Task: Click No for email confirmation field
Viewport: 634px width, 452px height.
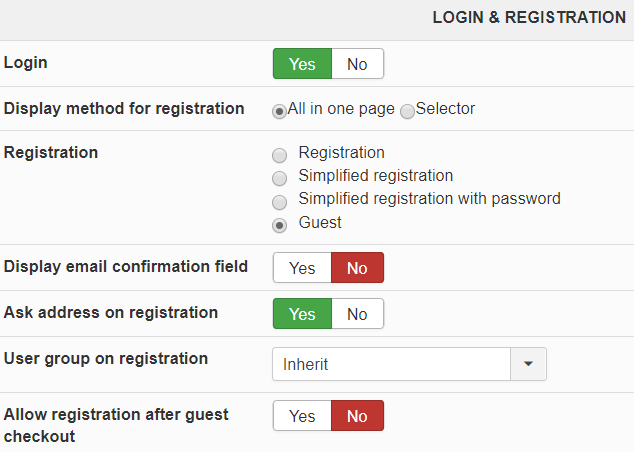Action: [x=357, y=268]
